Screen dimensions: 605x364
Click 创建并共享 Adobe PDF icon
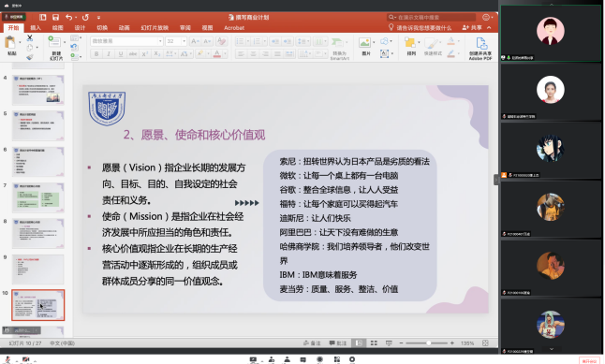[480, 49]
